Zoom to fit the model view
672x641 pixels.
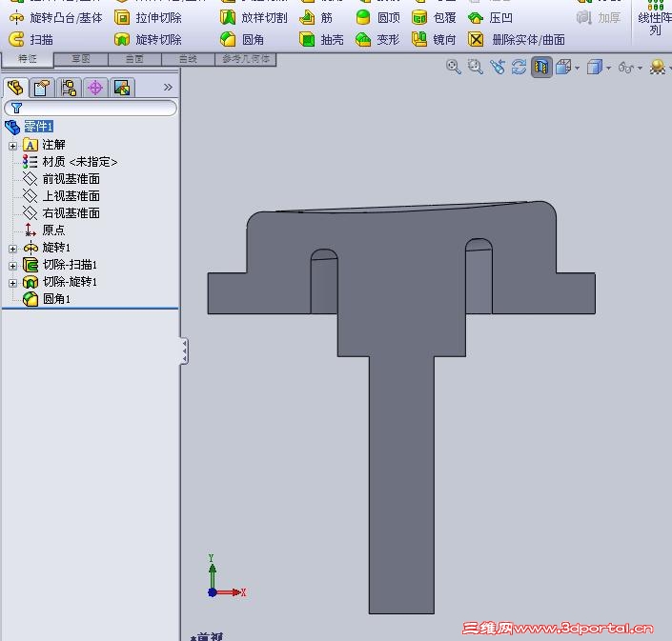coord(454,68)
